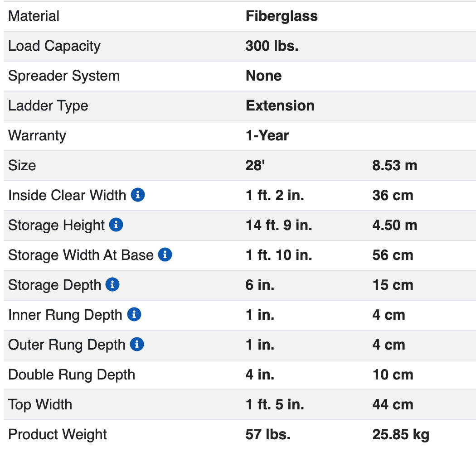Select the 44 cm top width value
This screenshot has width=476, height=461.
click(x=393, y=404)
